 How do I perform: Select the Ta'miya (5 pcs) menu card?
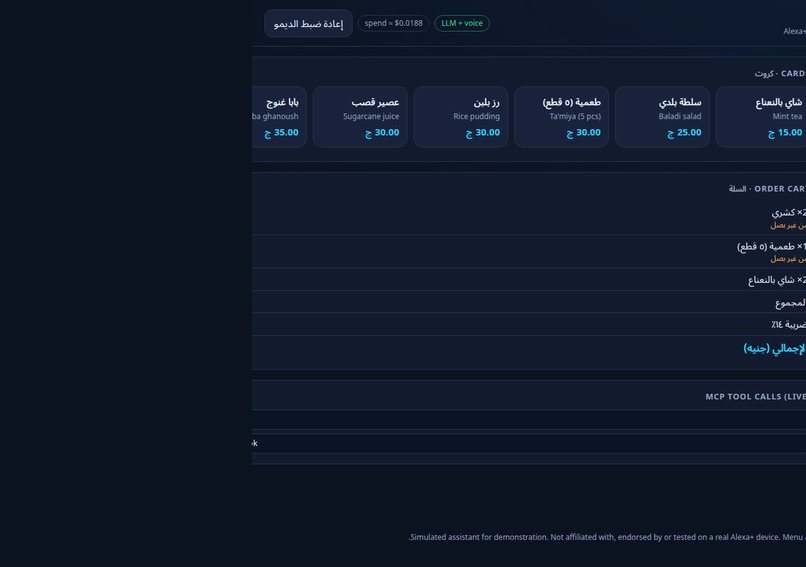point(561,117)
